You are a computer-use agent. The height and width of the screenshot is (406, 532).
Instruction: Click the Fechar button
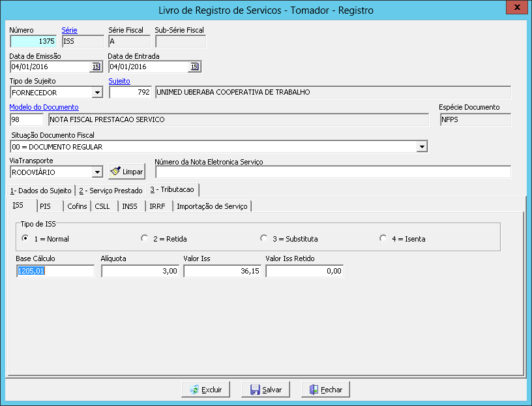(326, 389)
